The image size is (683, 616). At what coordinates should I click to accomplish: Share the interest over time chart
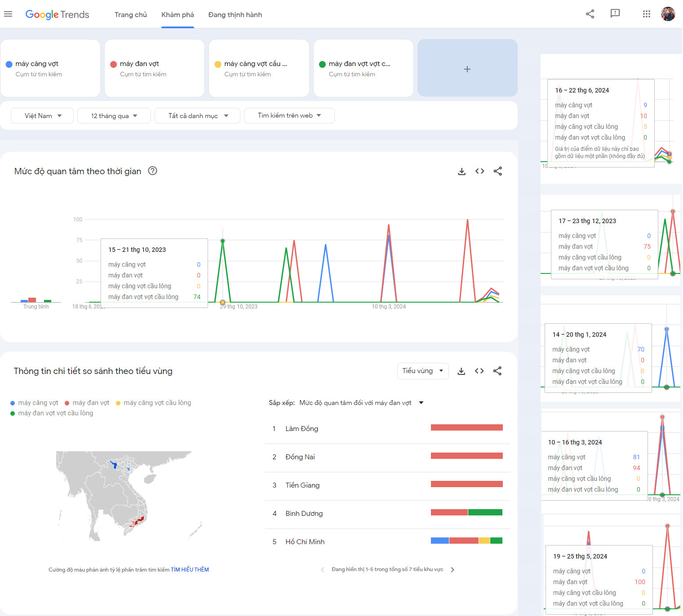[497, 171]
